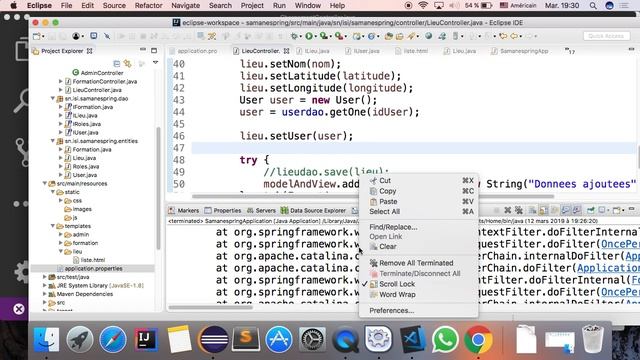
Task: Collapse src/main/resources folder
Action: tap(44, 183)
